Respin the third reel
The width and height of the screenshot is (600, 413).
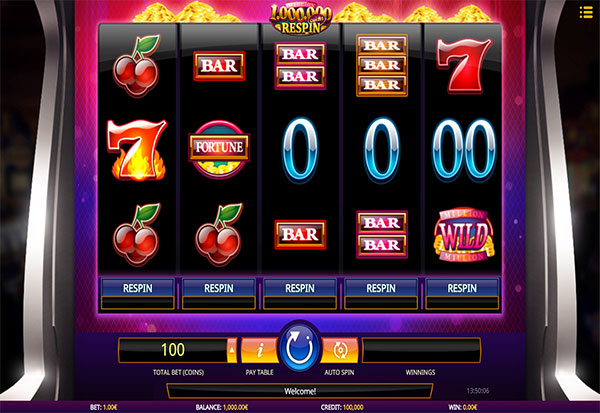coord(300,288)
